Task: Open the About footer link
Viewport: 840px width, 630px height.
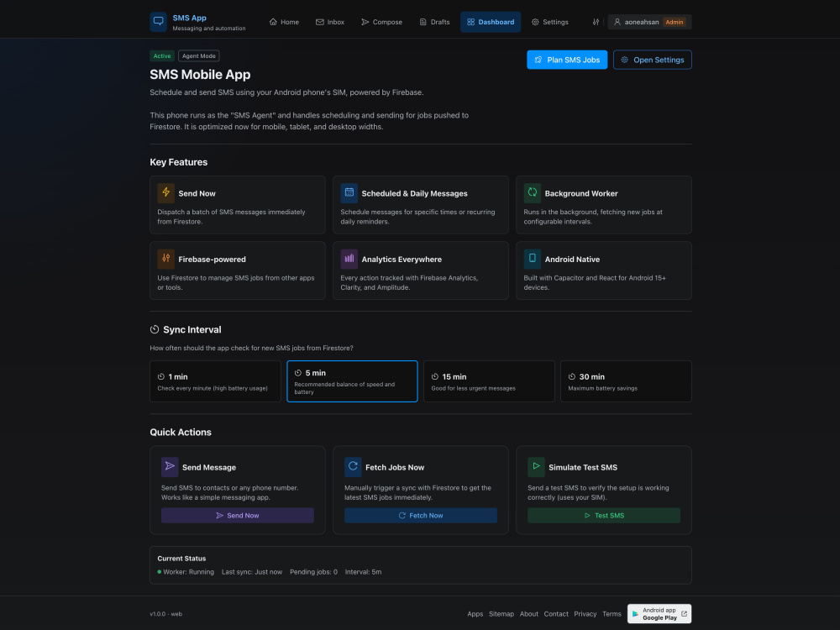Action: pyautogui.click(x=528, y=614)
